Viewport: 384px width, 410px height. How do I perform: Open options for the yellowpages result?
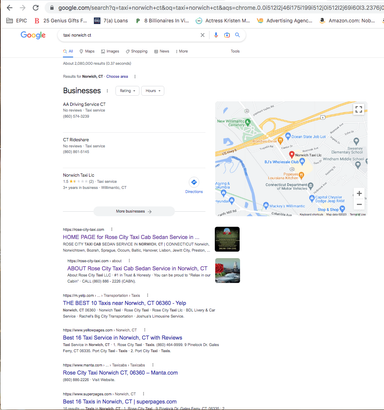point(145,330)
